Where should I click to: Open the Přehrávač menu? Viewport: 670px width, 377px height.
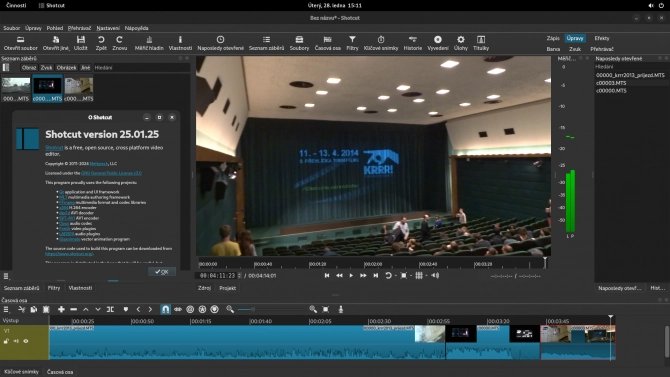(79, 28)
